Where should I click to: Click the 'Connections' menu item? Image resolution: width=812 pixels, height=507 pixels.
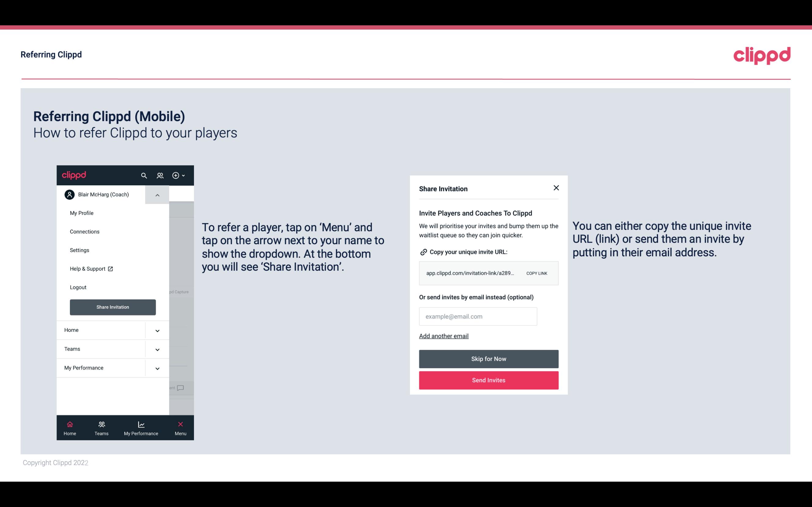(84, 231)
